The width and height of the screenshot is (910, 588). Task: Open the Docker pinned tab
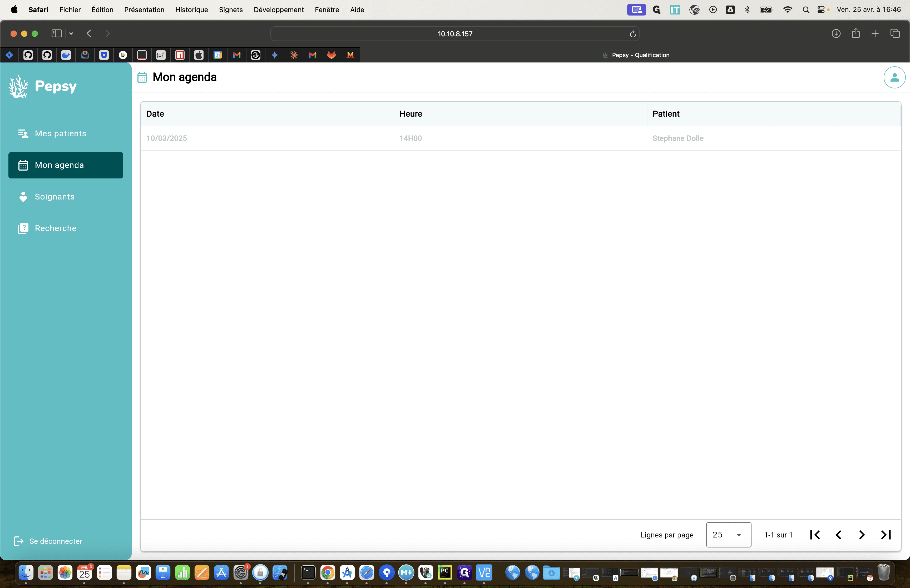[66, 55]
